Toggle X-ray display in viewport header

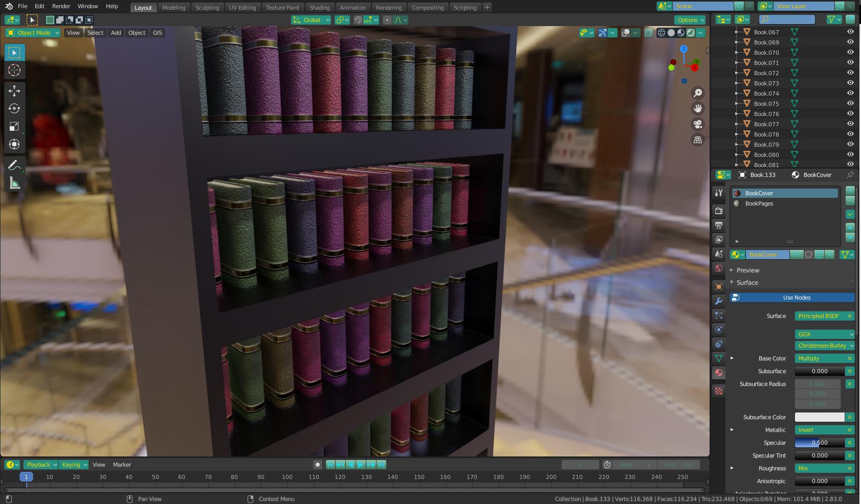tap(649, 33)
